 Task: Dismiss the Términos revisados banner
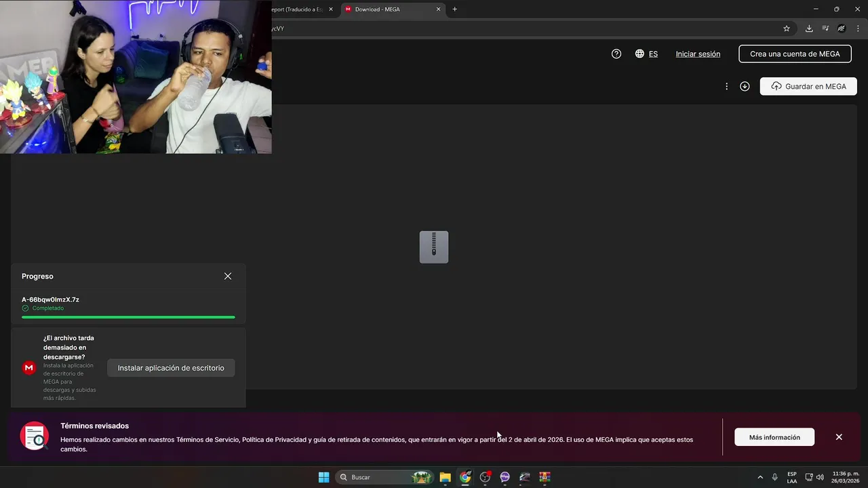(x=839, y=437)
